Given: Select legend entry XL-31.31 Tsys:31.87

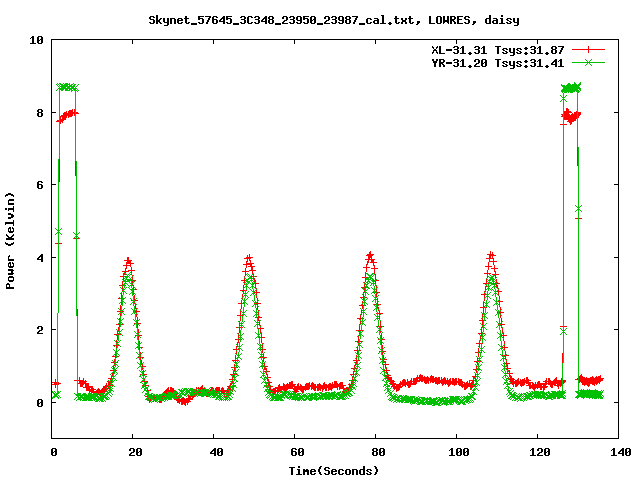Looking at the screenshot, I should point(498,50).
